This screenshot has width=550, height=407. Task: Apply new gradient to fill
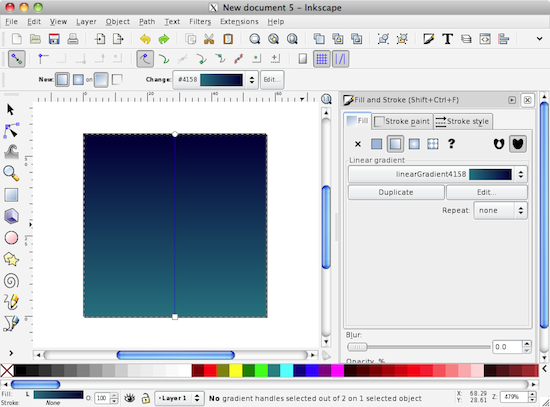click(101, 80)
